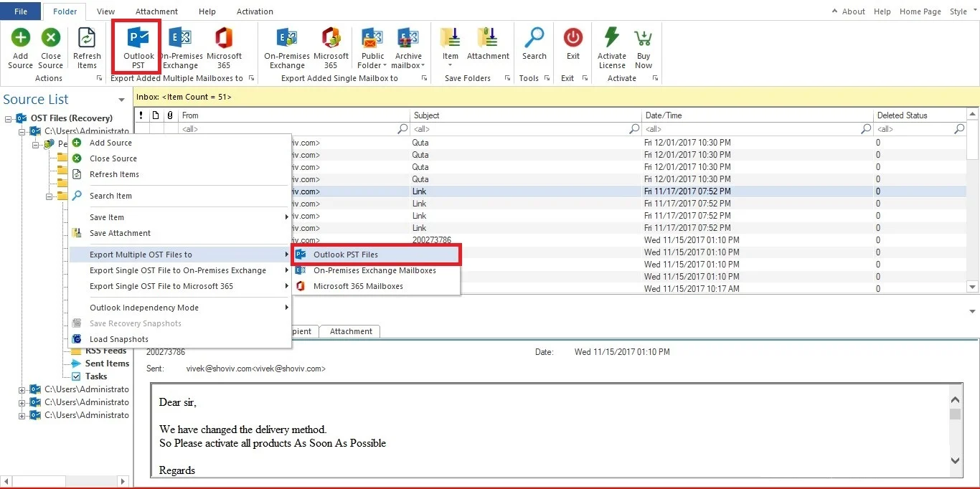The height and width of the screenshot is (489, 980).
Task: Click the Buy Now cart icon
Action: tap(644, 48)
